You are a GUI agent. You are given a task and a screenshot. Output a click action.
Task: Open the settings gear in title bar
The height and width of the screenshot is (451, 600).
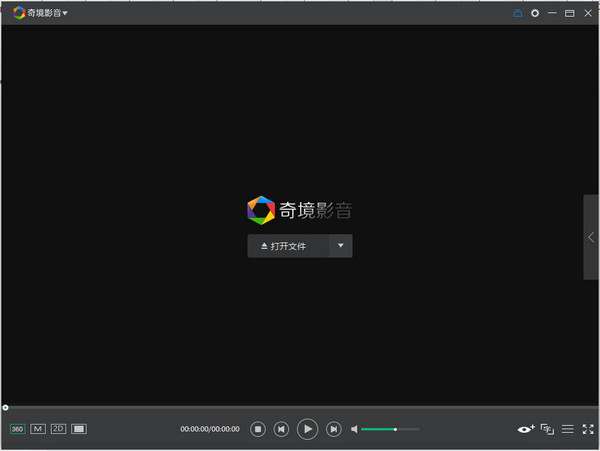pos(535,13)
